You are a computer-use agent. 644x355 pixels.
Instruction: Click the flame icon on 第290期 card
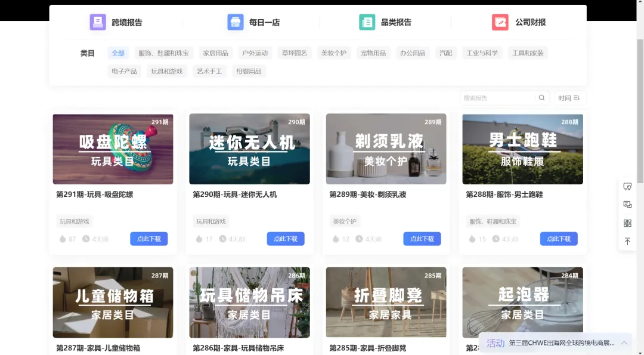pyautogui.click(x=199, y=239)
